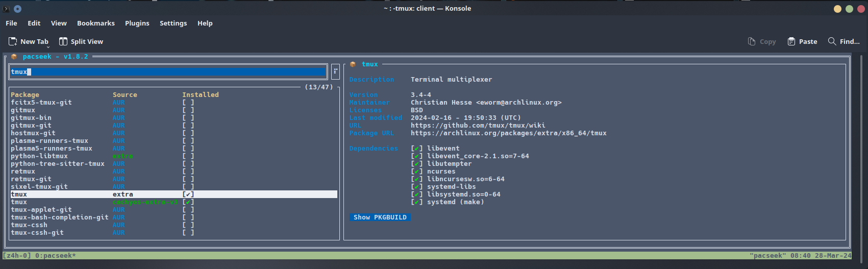Click the round pin-on-all-desktops icon in the title bar

[17, 9]
